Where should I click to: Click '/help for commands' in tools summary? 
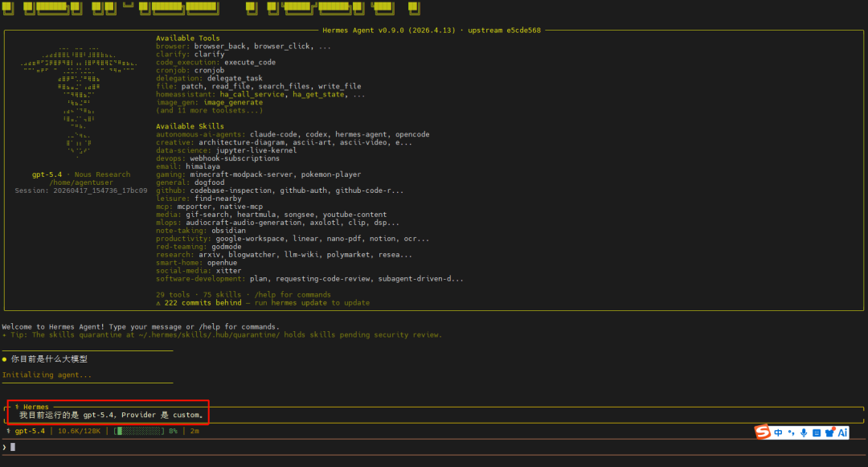293,295
